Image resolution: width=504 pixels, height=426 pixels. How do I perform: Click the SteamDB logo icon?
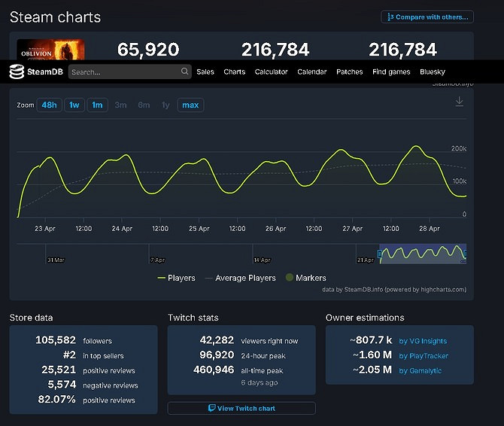click(17, 72)
